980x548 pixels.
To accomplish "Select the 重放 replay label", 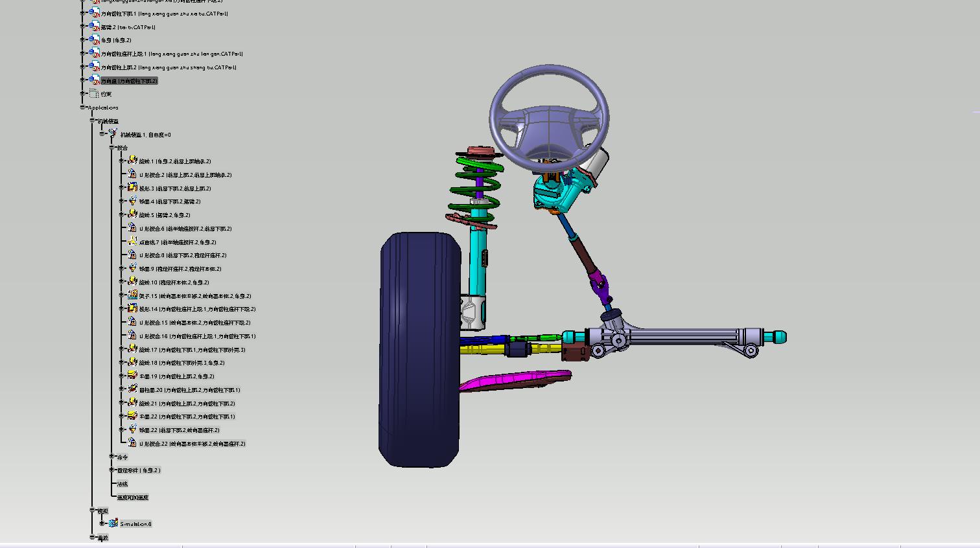I will pos(102,538).
